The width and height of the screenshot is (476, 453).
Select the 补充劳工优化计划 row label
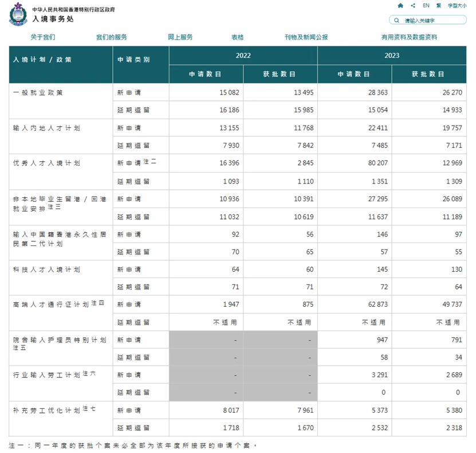pyautogui.click(x=54, y=410)
